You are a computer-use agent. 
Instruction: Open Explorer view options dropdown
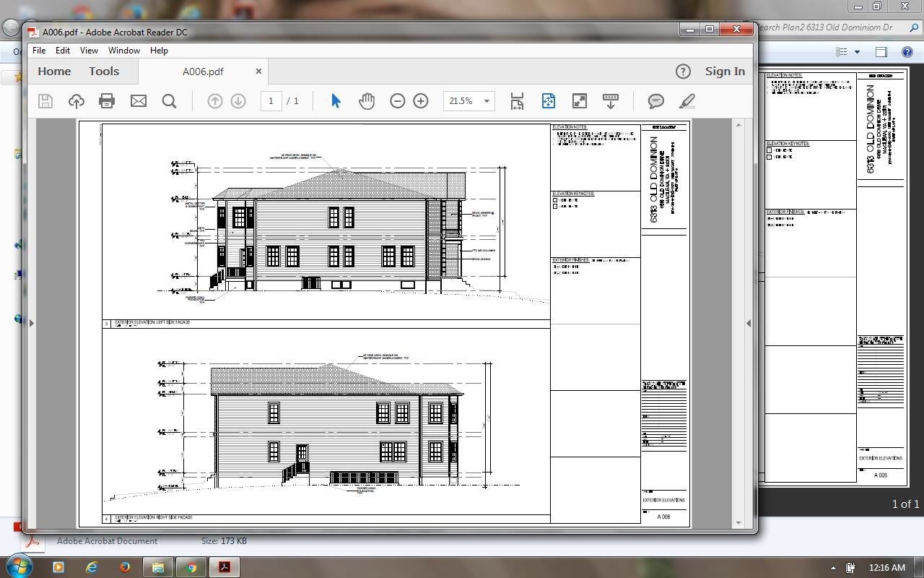857,51
